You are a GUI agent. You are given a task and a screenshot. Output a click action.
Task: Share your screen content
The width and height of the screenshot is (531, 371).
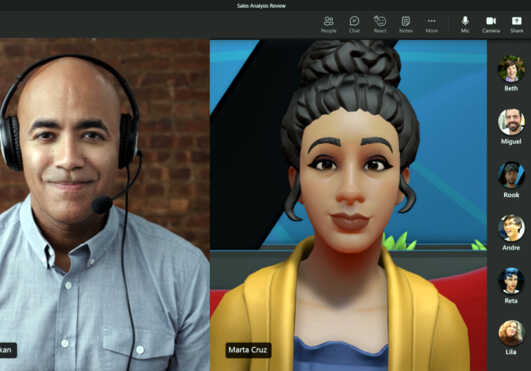point(517,24)
